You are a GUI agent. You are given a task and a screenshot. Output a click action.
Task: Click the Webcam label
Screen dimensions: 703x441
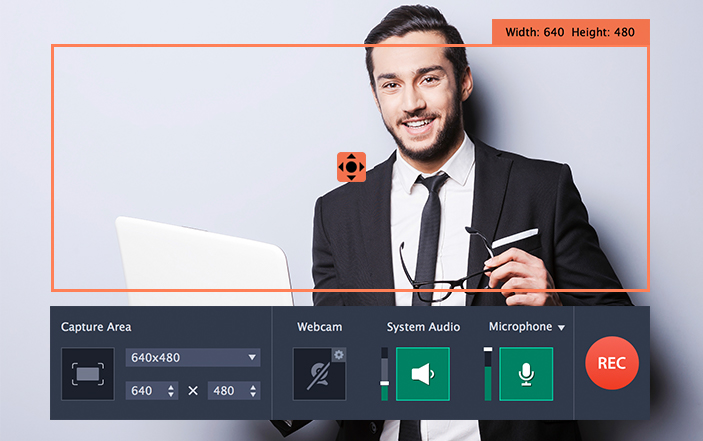(x=320, y=327)
